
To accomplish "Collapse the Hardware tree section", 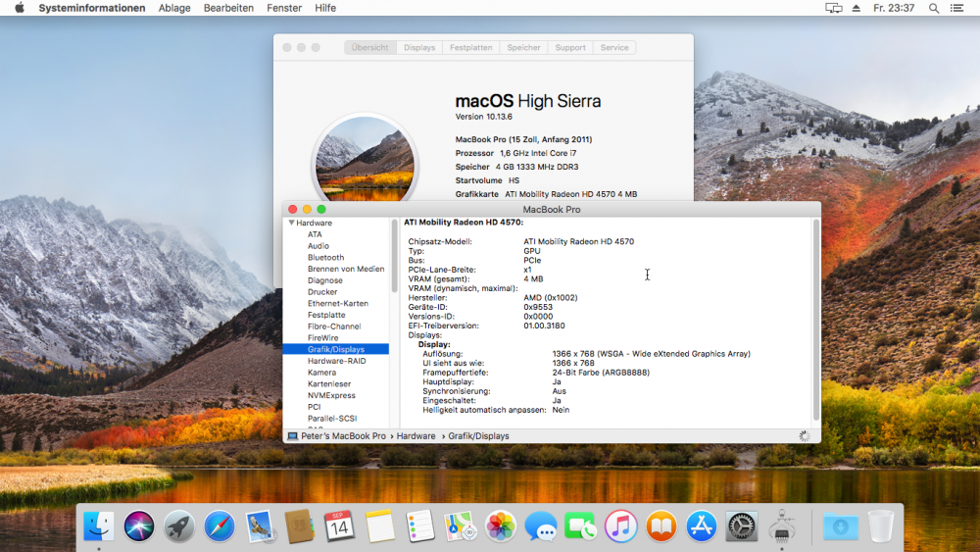I will 291,223.
